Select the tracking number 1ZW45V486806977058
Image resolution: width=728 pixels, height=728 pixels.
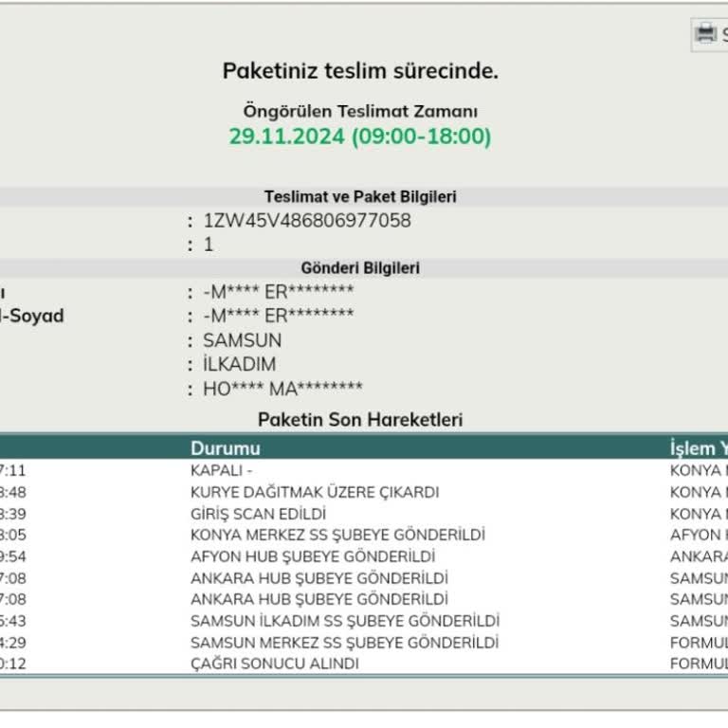tap(307, 221)
